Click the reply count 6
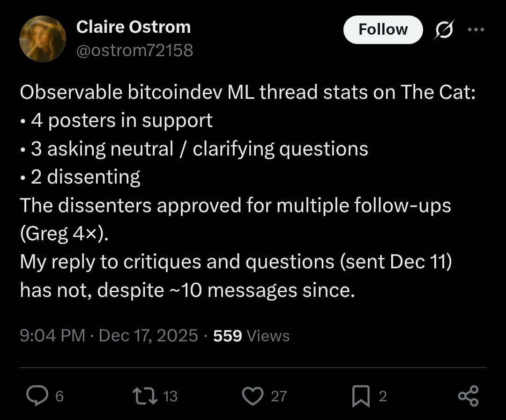Viewport: 506px width, 420px height. point(60,396)
